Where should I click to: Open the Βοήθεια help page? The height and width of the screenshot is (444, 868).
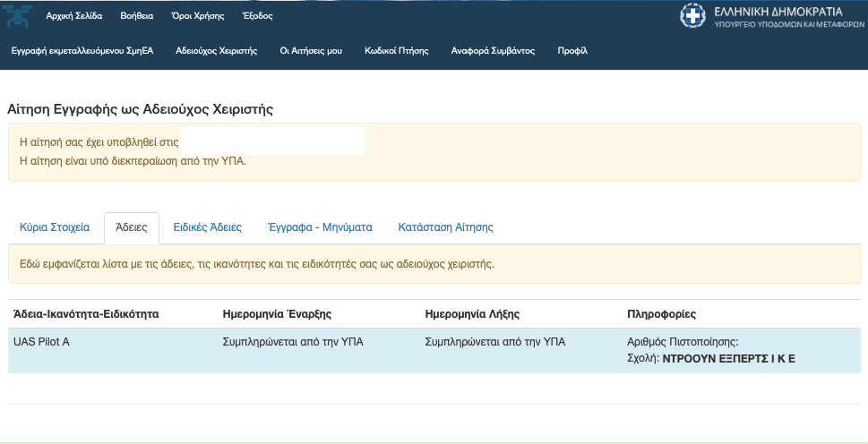(x=137, y=16)
